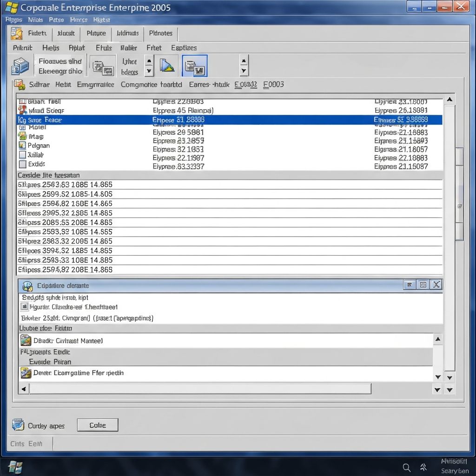Select the row Efiipess 2595.82 208E 14.865
476x476 pixels.
click(x=229, y=270)
